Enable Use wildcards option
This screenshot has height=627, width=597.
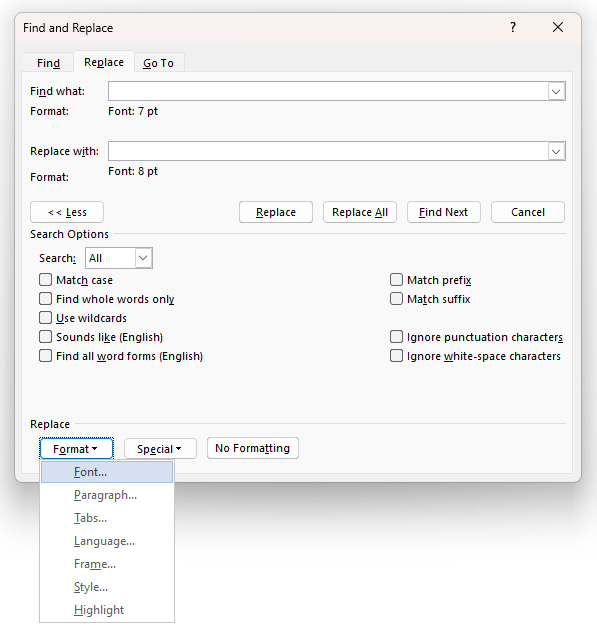[x=46, y=317]
